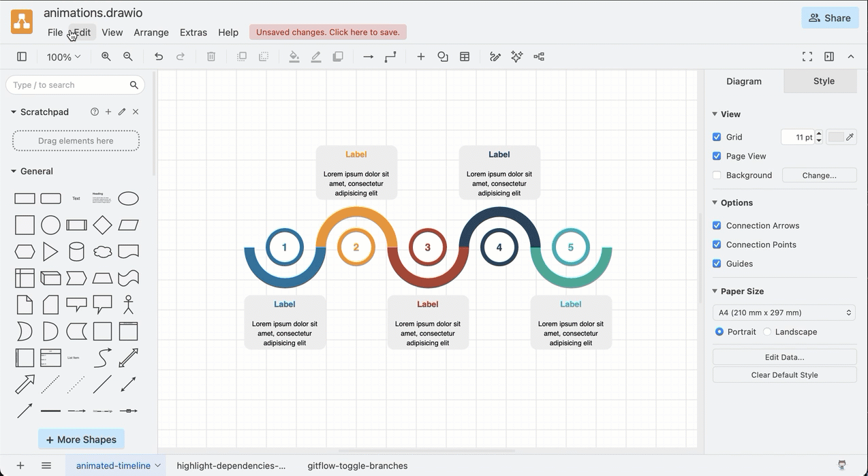
Task: Click the fill color bucket icon
Action: tap(294, 57)
